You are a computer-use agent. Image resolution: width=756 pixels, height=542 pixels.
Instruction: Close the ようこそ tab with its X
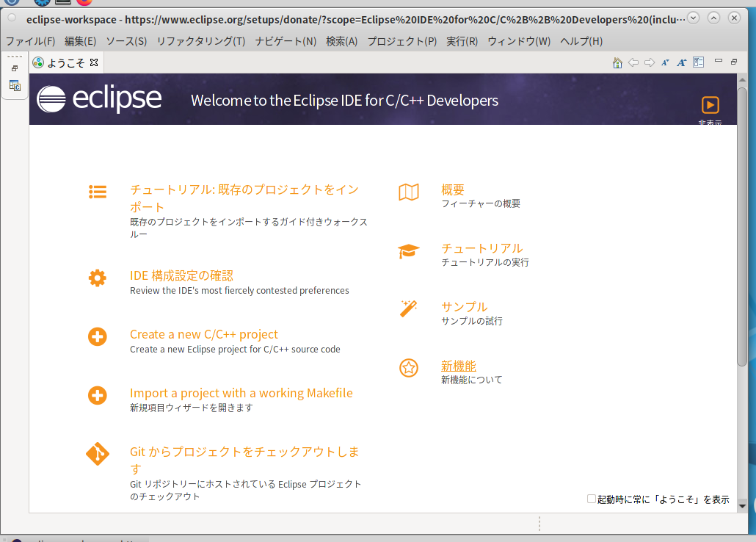click(94, 62)
